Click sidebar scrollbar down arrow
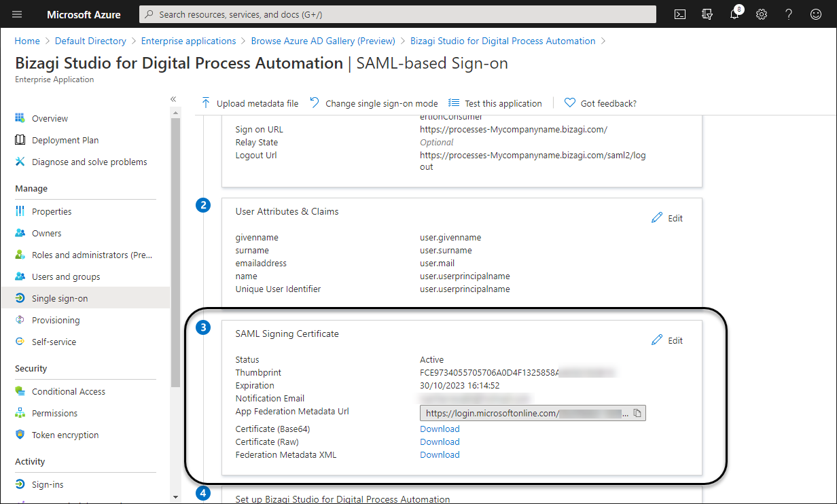This screenshot has height=504, width=837. pyautogui.click(x=175, y=497)
